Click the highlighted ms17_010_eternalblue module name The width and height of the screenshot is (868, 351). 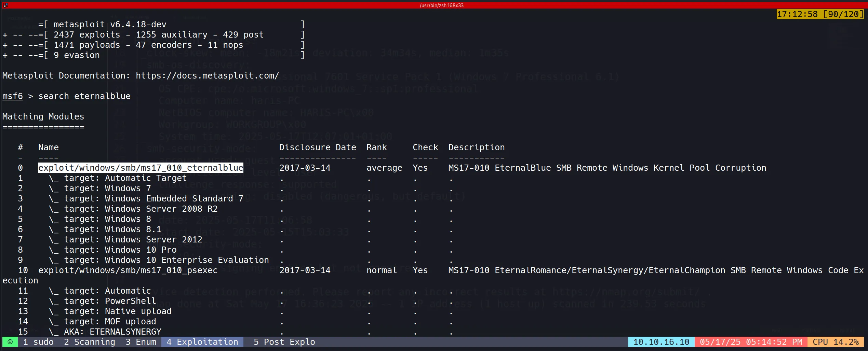tap(141, 168)
